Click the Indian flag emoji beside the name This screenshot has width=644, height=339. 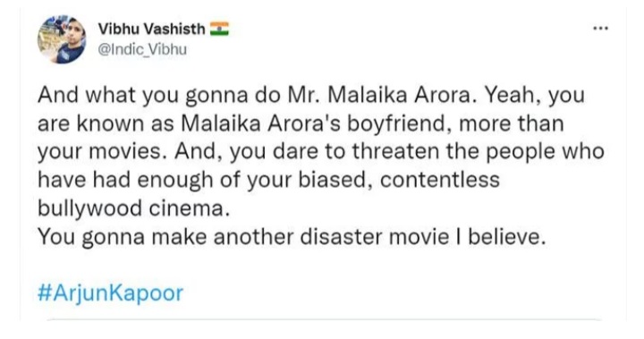click(x=219, y=29)
